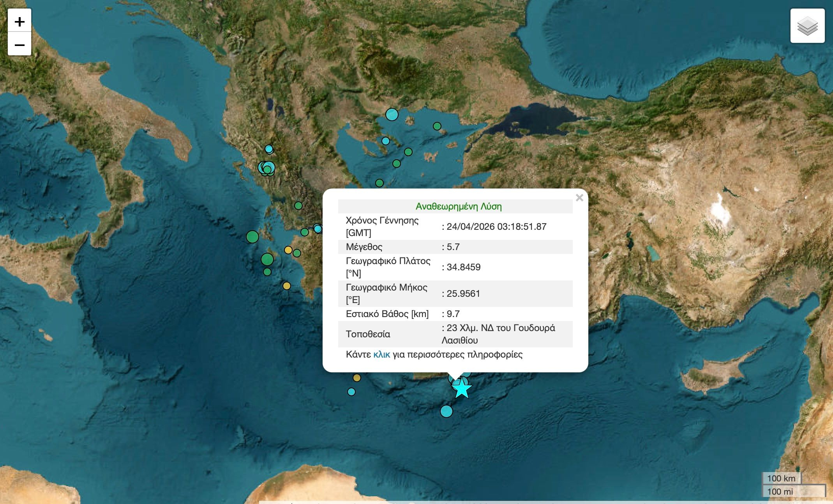This screenshot has height=504, width=833.
Task: Click the 100 km scale bar
Action: (x=781, y=478)
